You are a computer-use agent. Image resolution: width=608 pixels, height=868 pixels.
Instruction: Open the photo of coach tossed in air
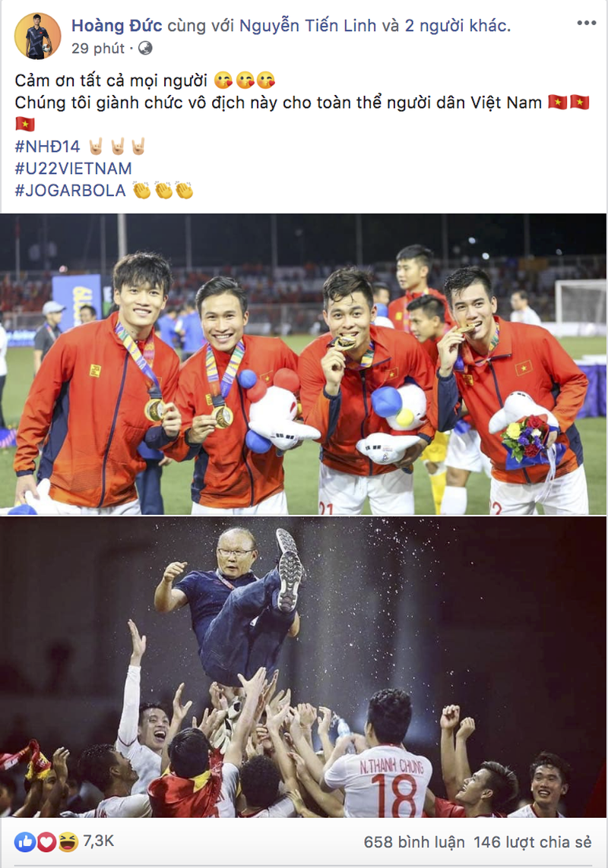(x=304, y=667)
